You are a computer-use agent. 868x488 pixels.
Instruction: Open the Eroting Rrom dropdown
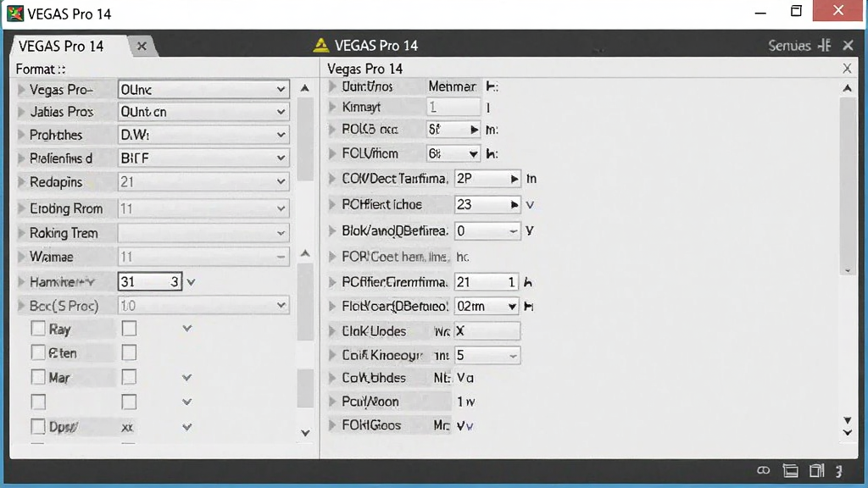point(203,208)
